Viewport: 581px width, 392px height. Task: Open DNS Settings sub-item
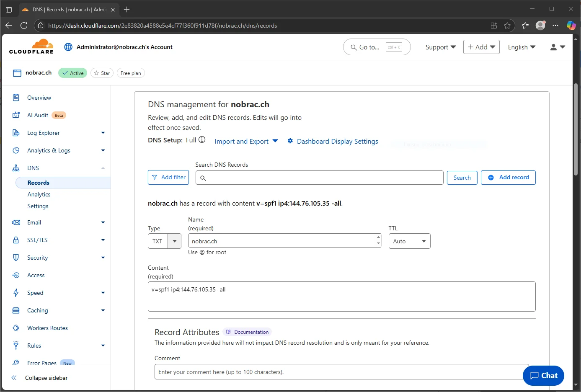[x=38, y=206]
